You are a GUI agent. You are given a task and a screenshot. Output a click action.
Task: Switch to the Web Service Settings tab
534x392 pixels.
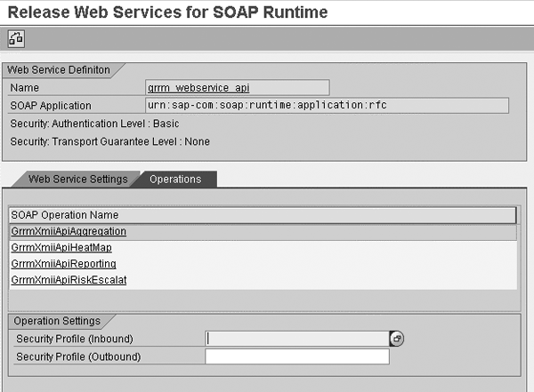point(77,179)
